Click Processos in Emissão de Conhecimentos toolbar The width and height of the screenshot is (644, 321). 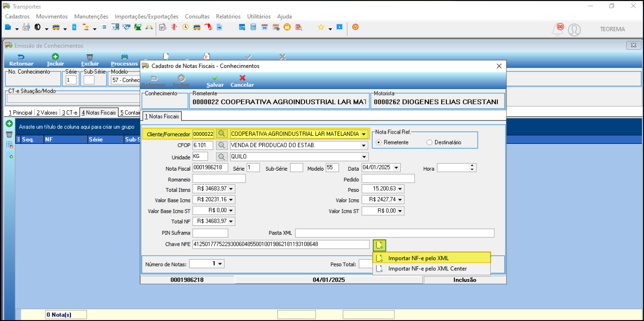[x=124, y=60]
